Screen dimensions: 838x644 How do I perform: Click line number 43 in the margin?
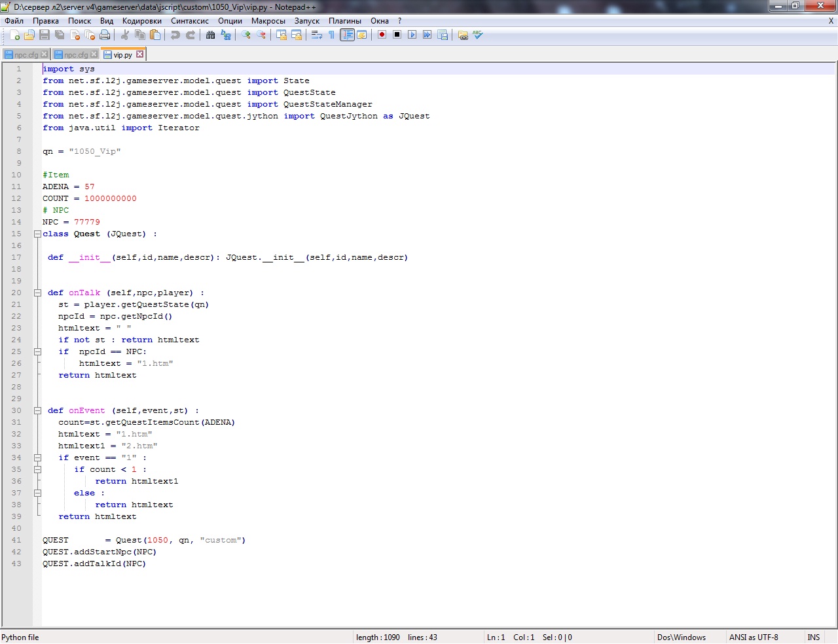pos(16,563)
